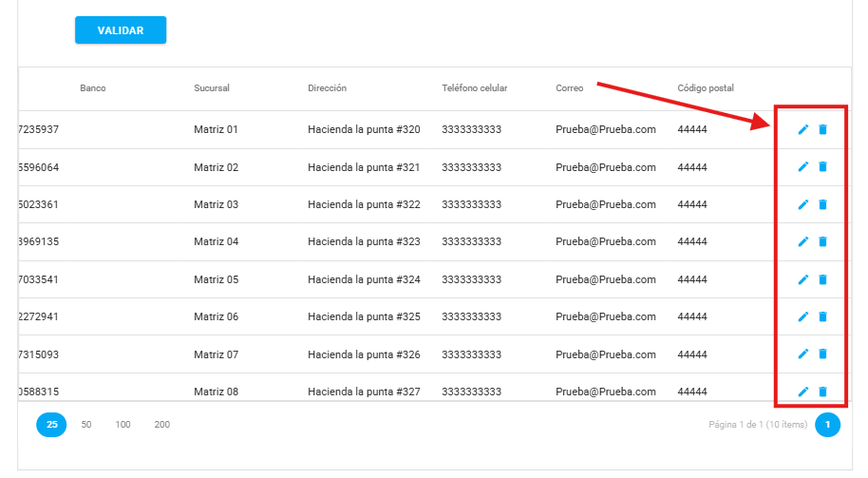The image size is (868, 478).
Task: Sort by the Dirección column header
Action: pyautogui.click(x=327, y=88)
